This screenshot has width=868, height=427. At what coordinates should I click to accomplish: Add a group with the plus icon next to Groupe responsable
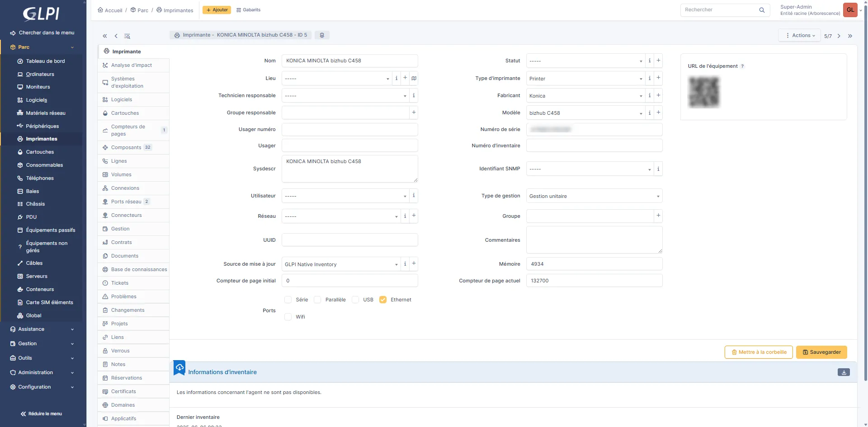[x=414, y=113]
